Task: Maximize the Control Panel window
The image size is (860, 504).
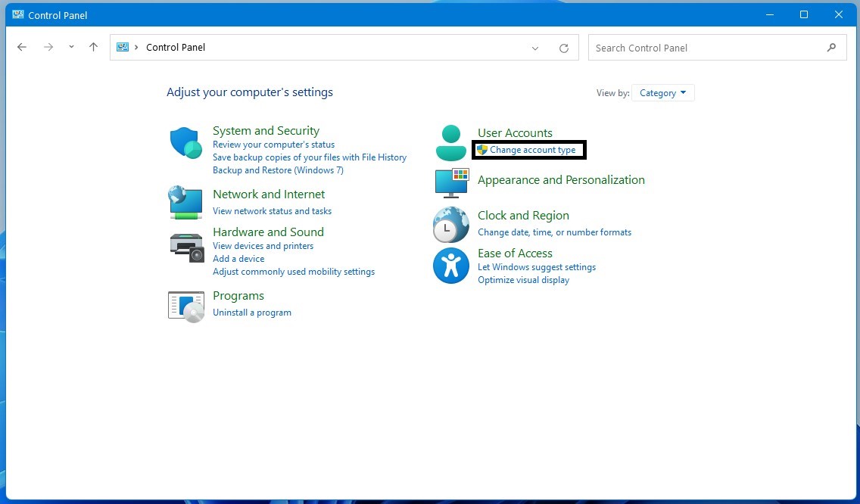Action: pyautogui.click(x=804, y=15)
